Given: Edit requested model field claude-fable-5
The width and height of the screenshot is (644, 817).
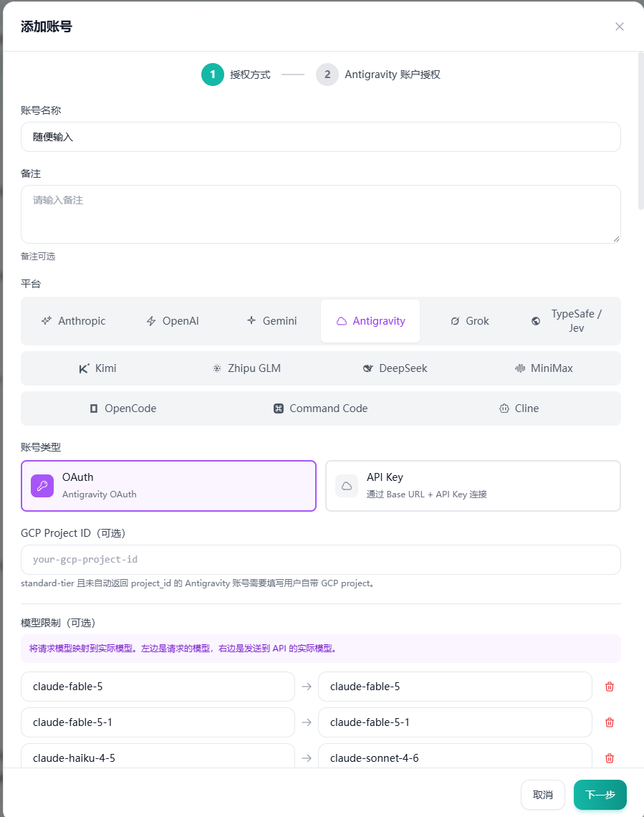Looking at the screenshot, I should click(x=158, y=687).
